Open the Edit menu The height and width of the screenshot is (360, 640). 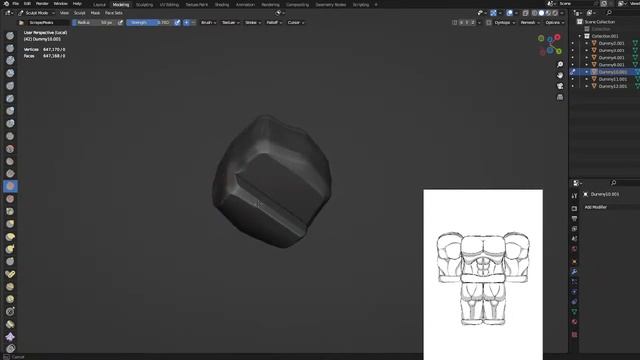[x=27, y=4]
